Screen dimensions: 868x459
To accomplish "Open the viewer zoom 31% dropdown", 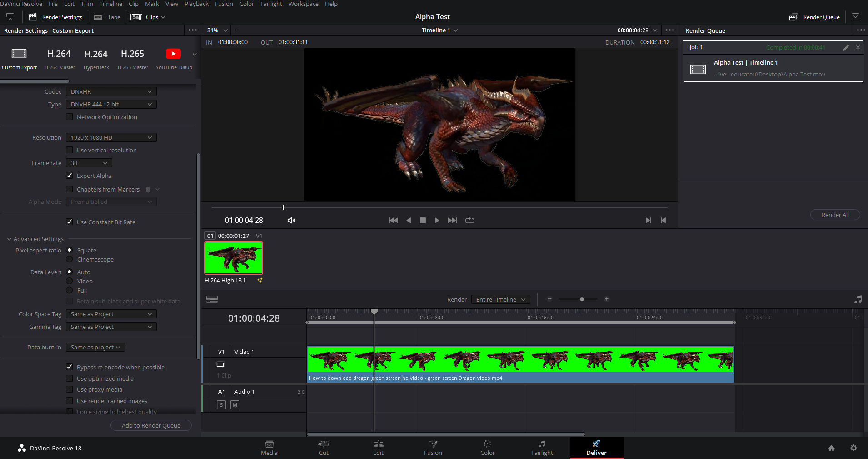I will tap(217, 30).
